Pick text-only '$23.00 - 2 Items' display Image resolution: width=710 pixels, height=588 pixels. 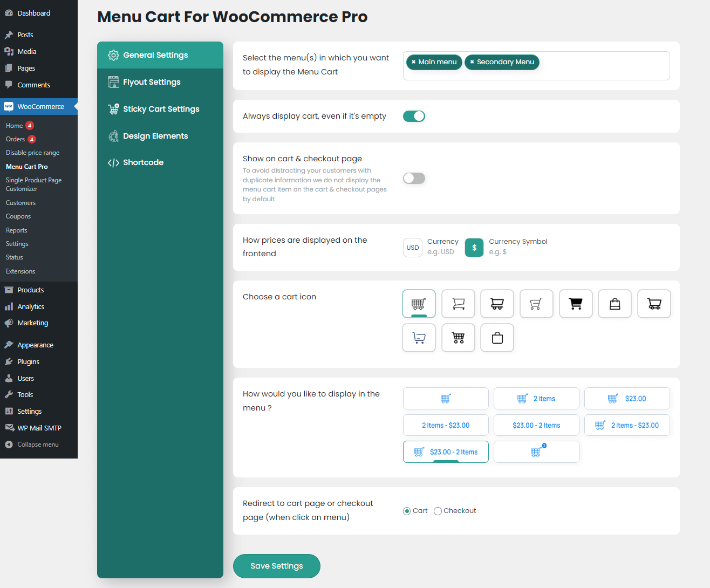536,425
